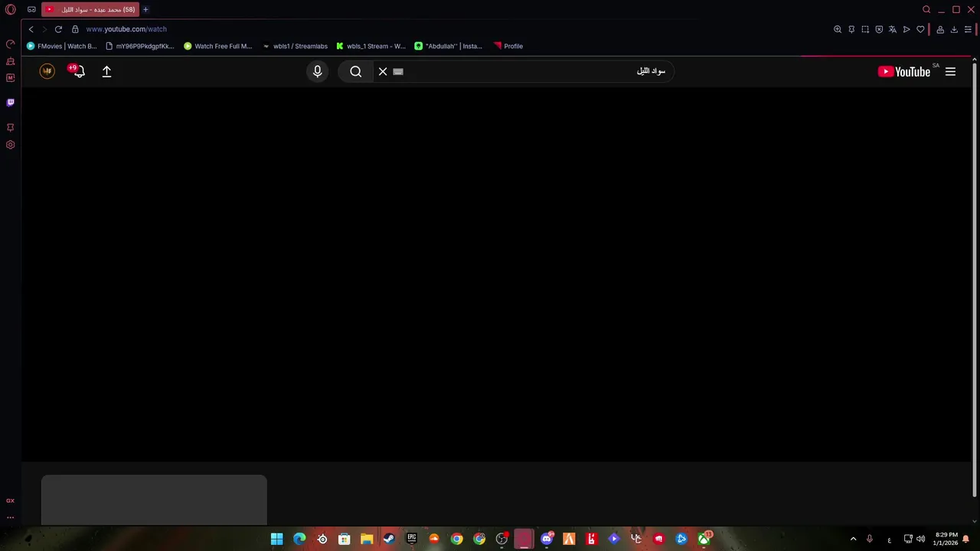Go to YouTube home via logo
Screen dimensions: 980x551
pyautogui.click(x=904, y=71)
